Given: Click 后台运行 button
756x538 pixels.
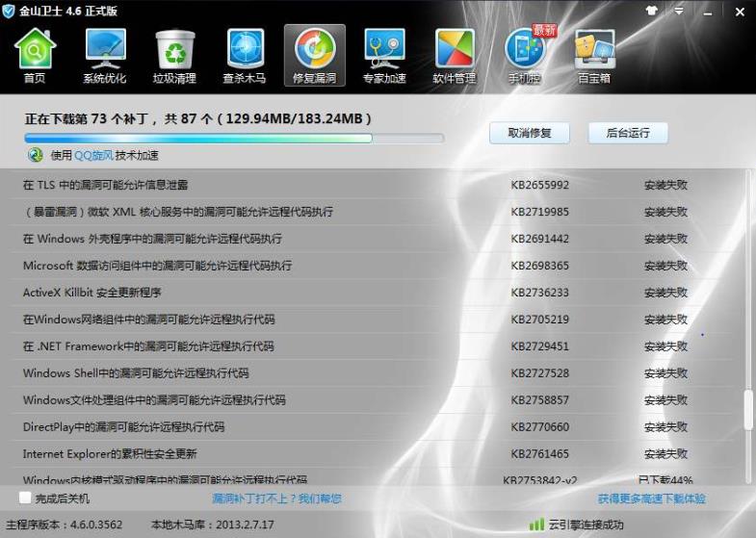Looking at the screenshot, I should click(x=628, y=133).
